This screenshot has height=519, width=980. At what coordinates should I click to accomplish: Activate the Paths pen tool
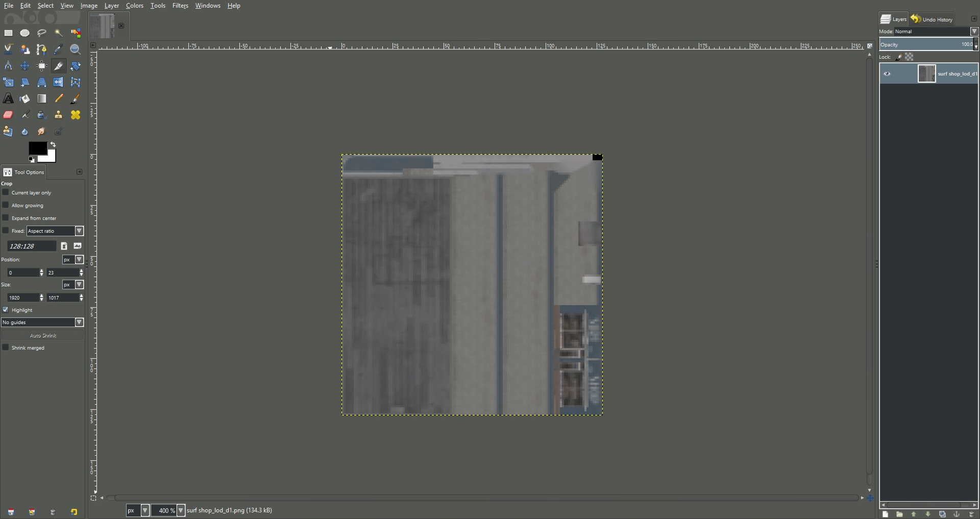42,50
